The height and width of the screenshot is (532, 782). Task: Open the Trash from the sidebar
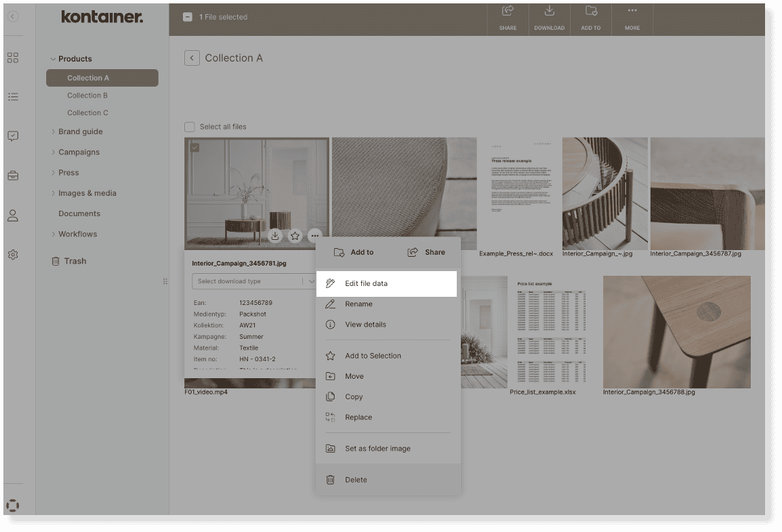pyautogui.click(x=75, y=261)
